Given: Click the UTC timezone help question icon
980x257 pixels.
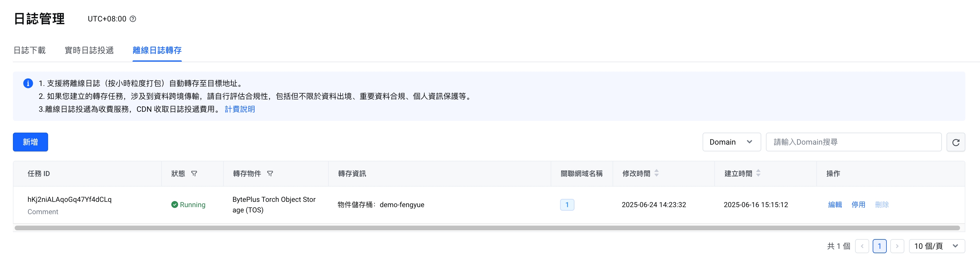Looking at the screenshot, I should [133, 19].
